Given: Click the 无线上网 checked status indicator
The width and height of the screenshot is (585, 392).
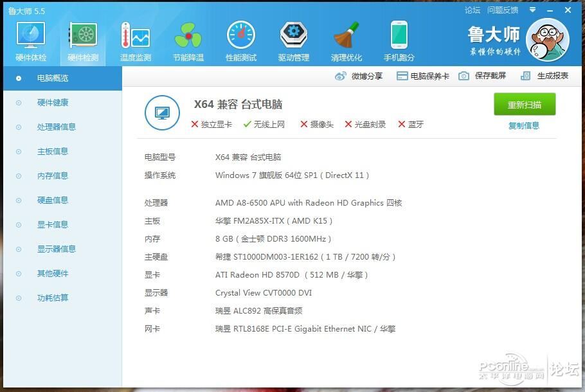Looking at the screenshot, I should 264,124.
